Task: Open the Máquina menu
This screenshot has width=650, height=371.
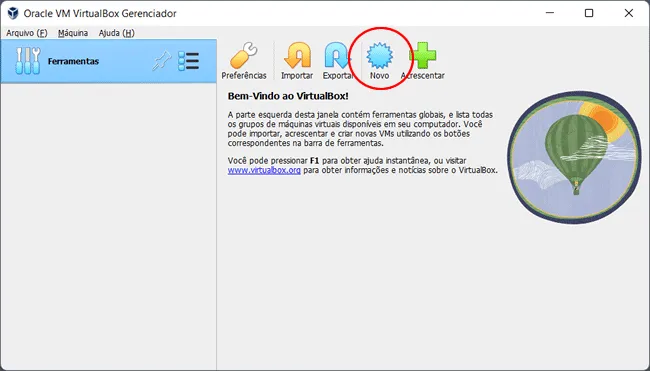Action: (x=73, y=33)
